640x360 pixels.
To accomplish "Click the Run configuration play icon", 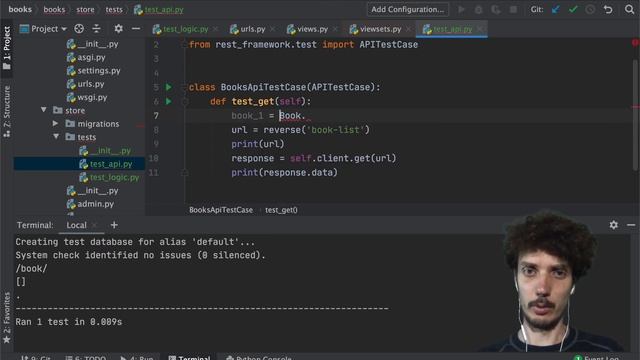I will [x=461, y=9].
